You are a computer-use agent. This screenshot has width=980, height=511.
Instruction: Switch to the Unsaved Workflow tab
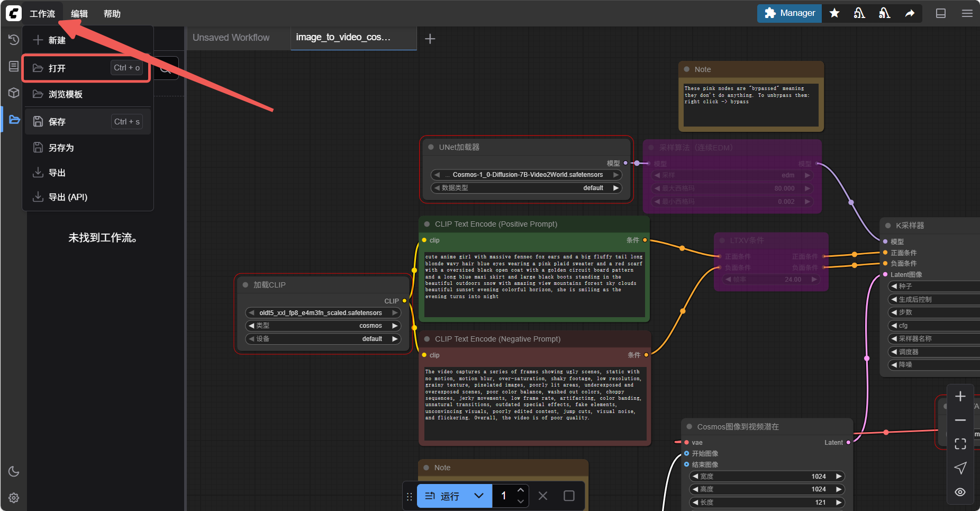click(231, 38)
